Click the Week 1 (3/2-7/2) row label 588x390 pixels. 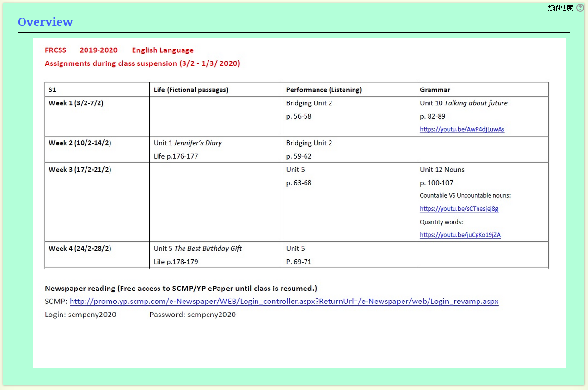[76, 103]
